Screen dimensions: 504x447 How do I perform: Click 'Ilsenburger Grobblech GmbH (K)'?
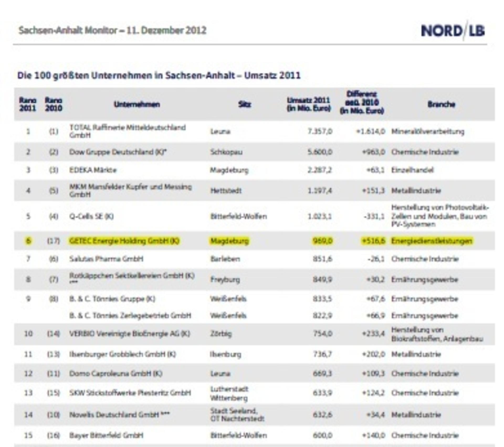tap(123, 354)
